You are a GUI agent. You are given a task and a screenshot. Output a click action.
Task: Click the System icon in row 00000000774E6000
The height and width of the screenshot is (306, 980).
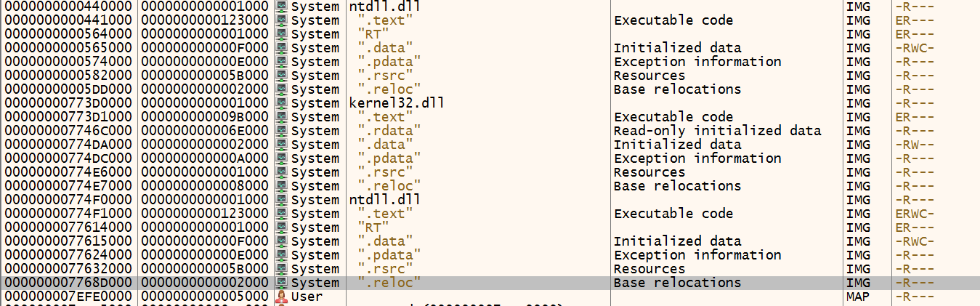coord(282,172)
